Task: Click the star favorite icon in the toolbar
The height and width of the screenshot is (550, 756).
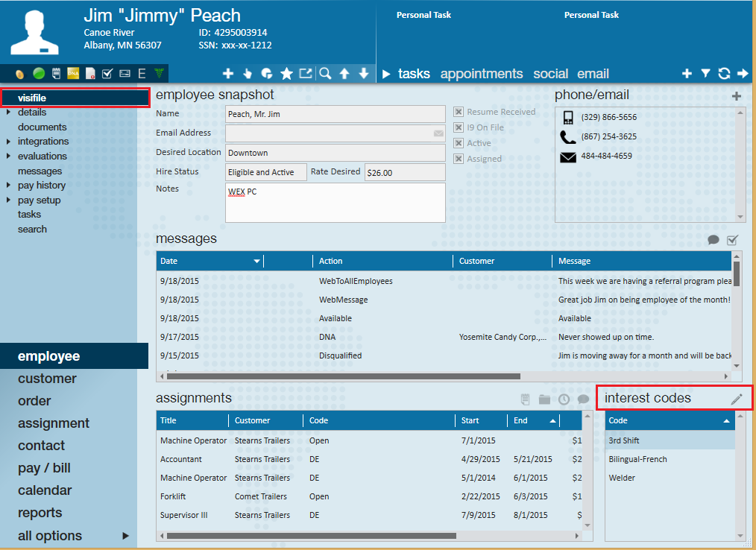Action: pyautogui.click(x=286, y=74)
